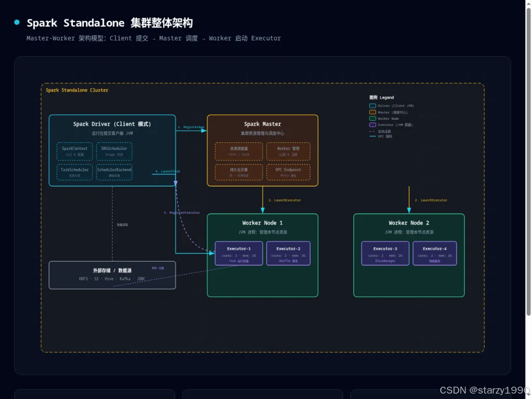The image size is (532, 399).
Task: Click the "Spark Master" title
Action: tap(263, 124)
